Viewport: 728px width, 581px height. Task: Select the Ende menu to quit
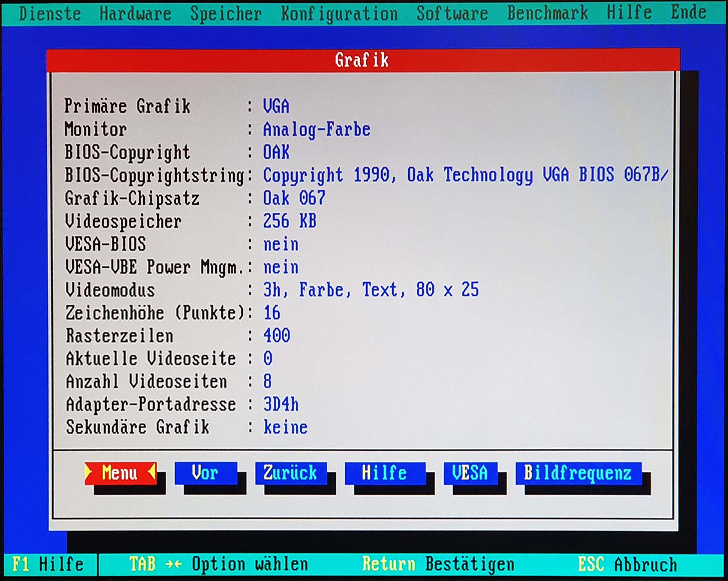coord(689,12)
